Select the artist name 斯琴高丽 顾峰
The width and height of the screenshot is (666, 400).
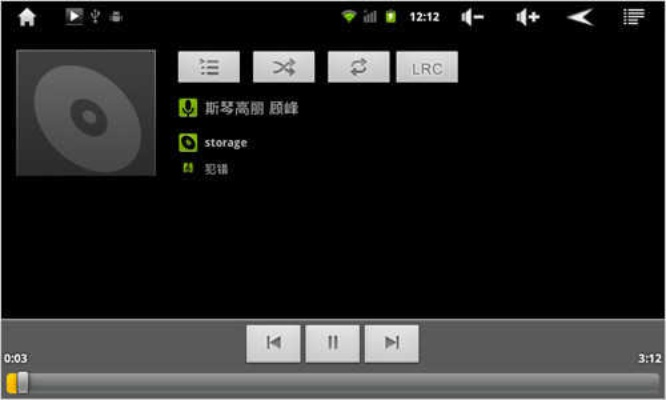pos(251,108)
